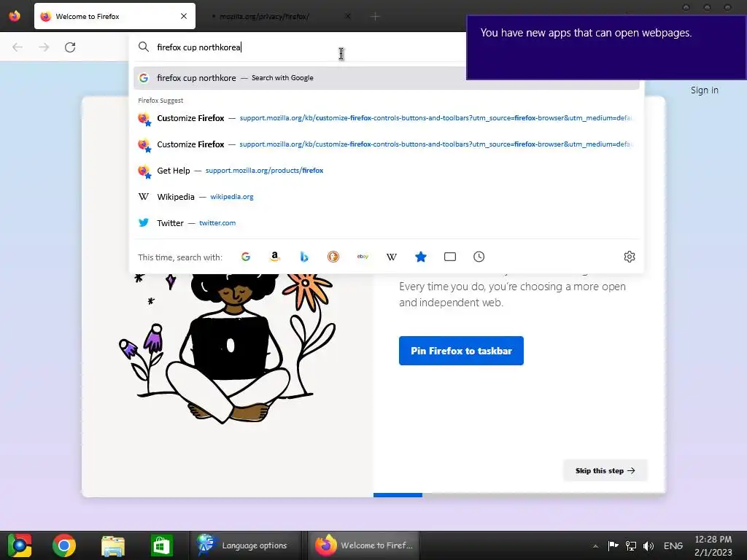Search this time with DuckDuckGo
Screen dimensions: 747x560
333,257
